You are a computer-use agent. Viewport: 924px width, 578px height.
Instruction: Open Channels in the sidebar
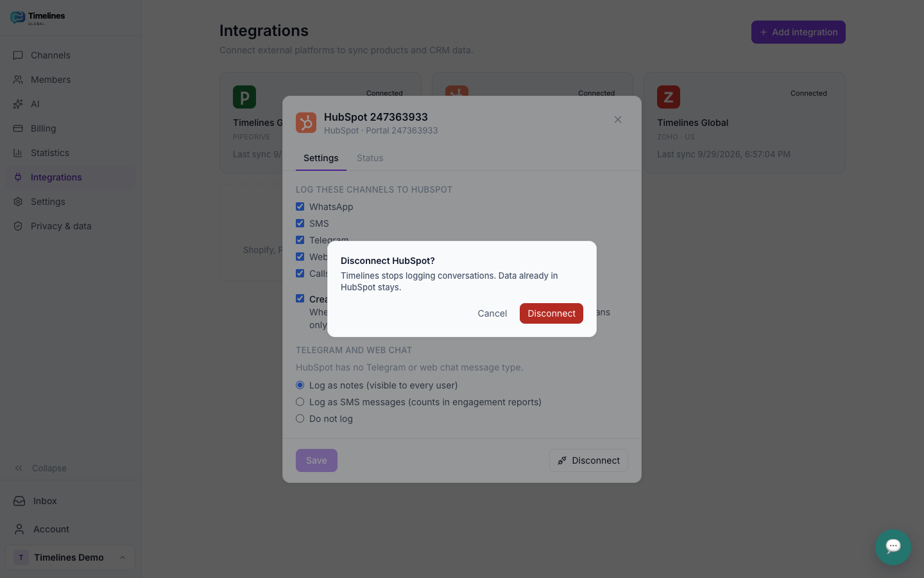(x=70, y=55)
